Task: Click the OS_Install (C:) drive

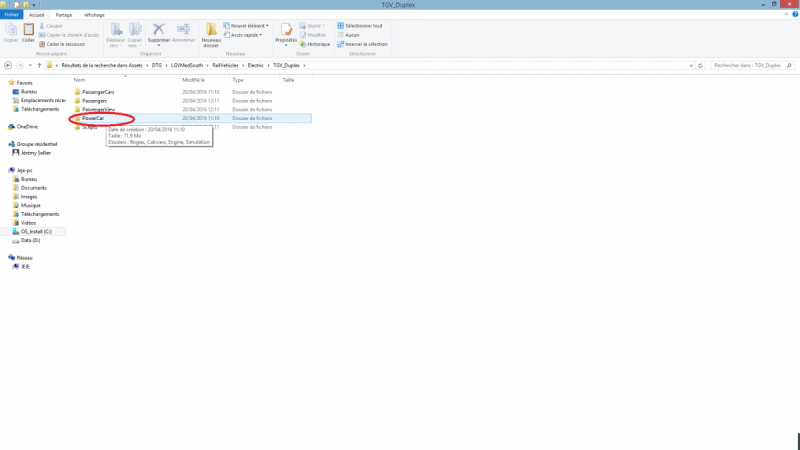Action: tap(36, 232)
